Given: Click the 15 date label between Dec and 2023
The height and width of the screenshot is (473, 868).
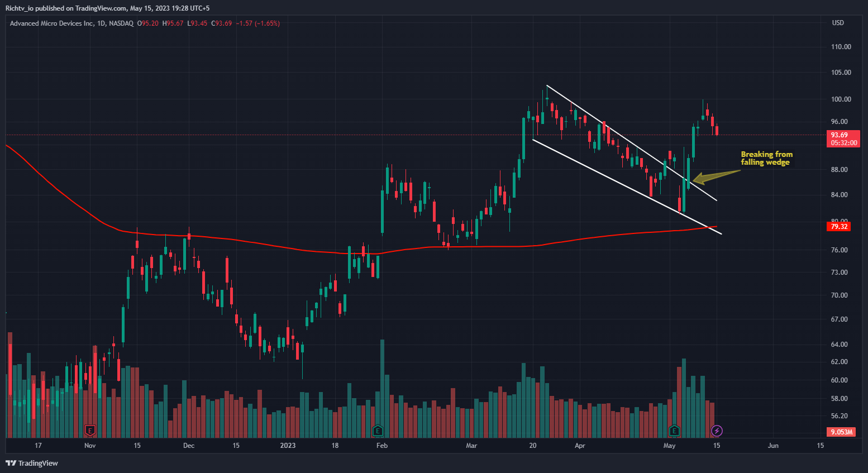Looking at the screenshot, I should [x=236, y=446].
